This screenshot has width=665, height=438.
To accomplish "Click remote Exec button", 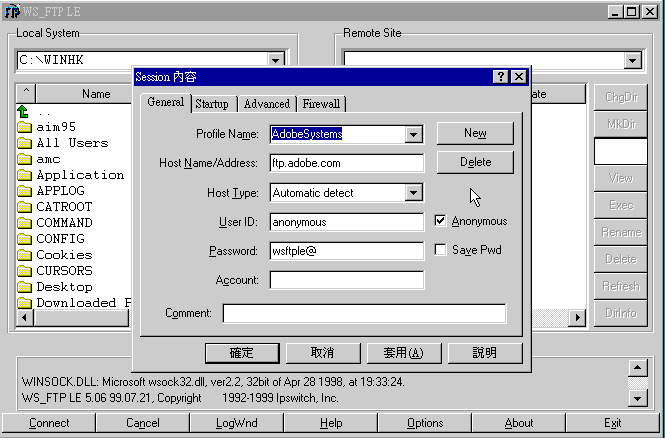I will (621, 205).
